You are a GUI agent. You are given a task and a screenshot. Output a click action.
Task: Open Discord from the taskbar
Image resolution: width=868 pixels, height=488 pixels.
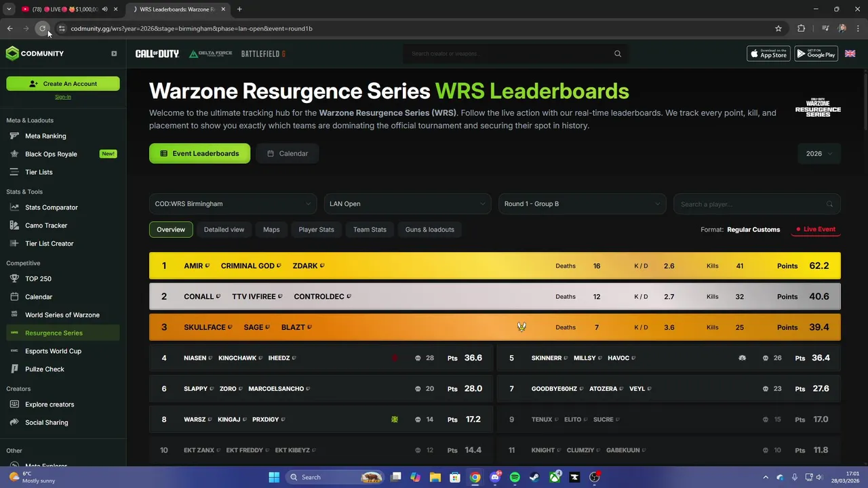495,477
